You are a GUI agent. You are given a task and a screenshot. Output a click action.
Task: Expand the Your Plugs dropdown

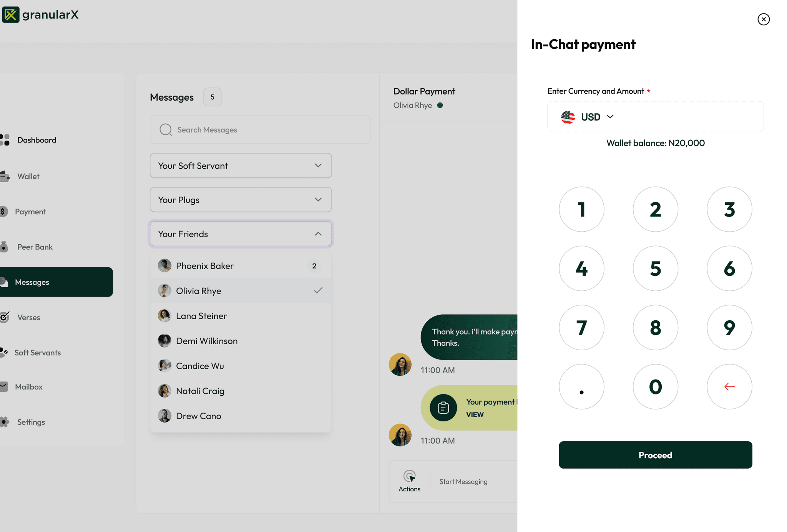tap(241, 200)
